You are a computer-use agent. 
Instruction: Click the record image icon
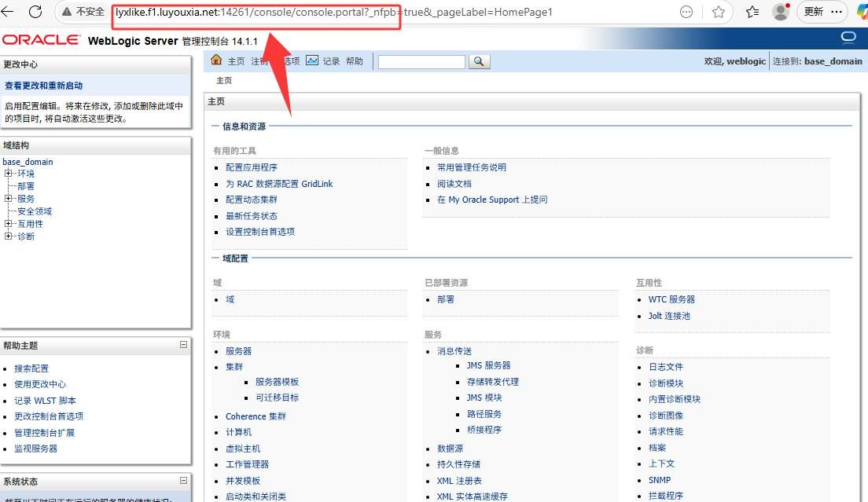(312, 60)
